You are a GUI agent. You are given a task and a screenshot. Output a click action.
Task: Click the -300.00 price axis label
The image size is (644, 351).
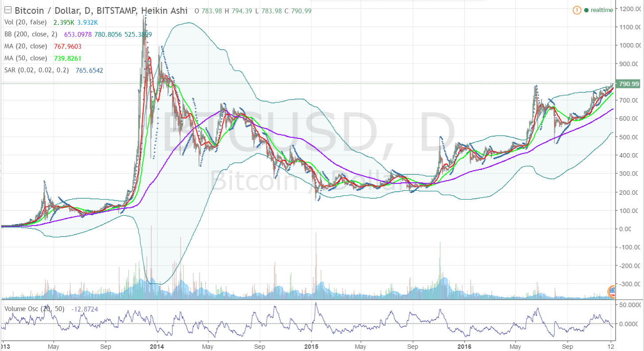[630, 284]
